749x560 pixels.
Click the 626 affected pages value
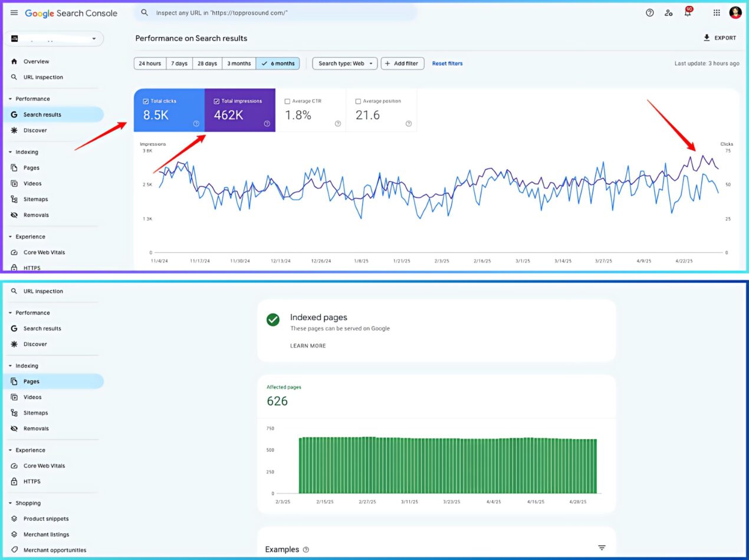pos(277,401)
